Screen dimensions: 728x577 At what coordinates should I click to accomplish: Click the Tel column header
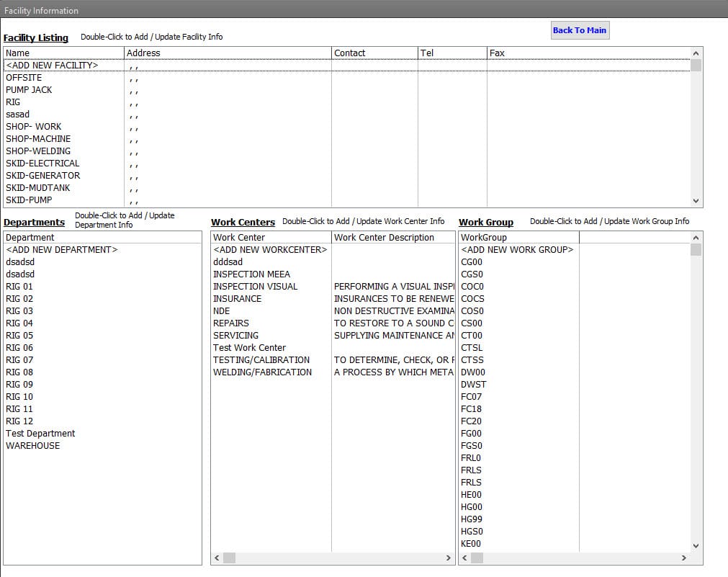coord(453,53)
